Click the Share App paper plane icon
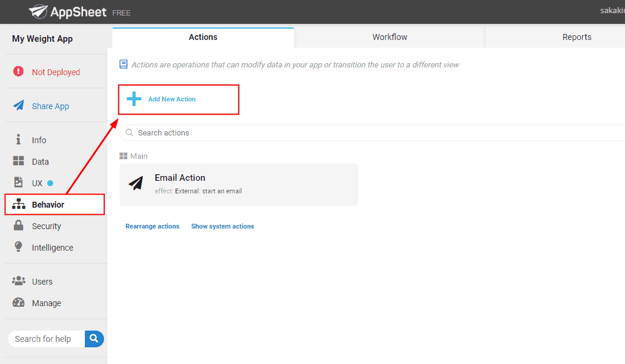This screenshot has height=364, width=625. pos(19,106)
